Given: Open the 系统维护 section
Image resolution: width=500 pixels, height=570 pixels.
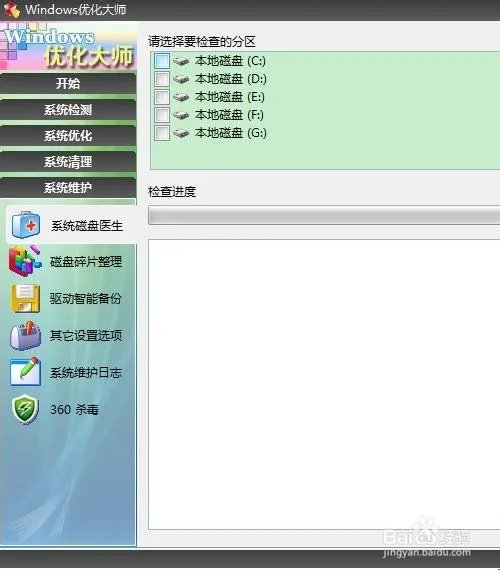Looking at the screenshot, I should (x=68, y=188).
